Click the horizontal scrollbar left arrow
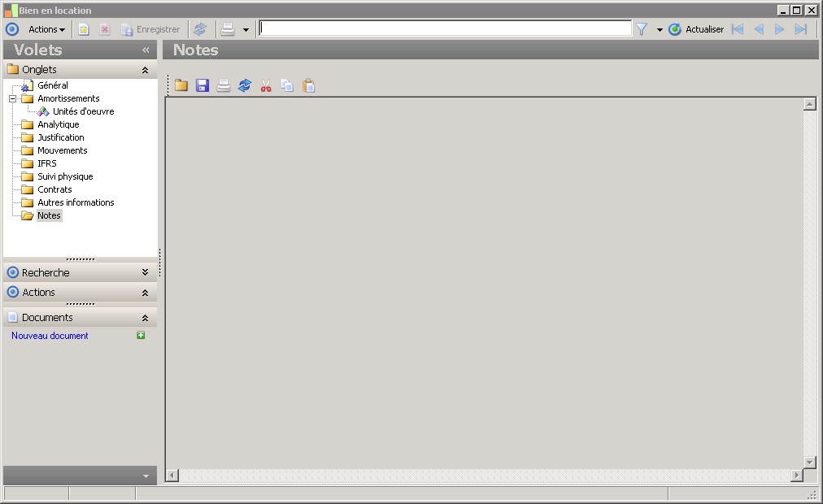Screen dimensions: 823x504 pos(172,476)
